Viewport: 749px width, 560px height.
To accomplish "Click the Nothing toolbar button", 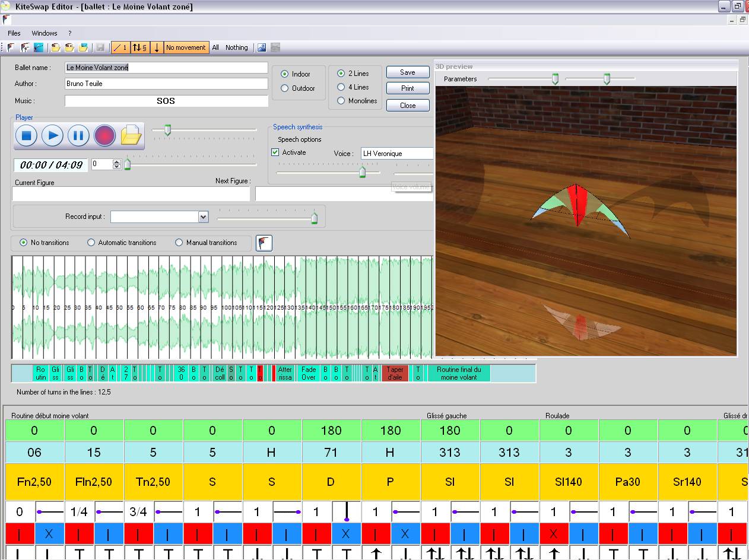I will point(237,47).
